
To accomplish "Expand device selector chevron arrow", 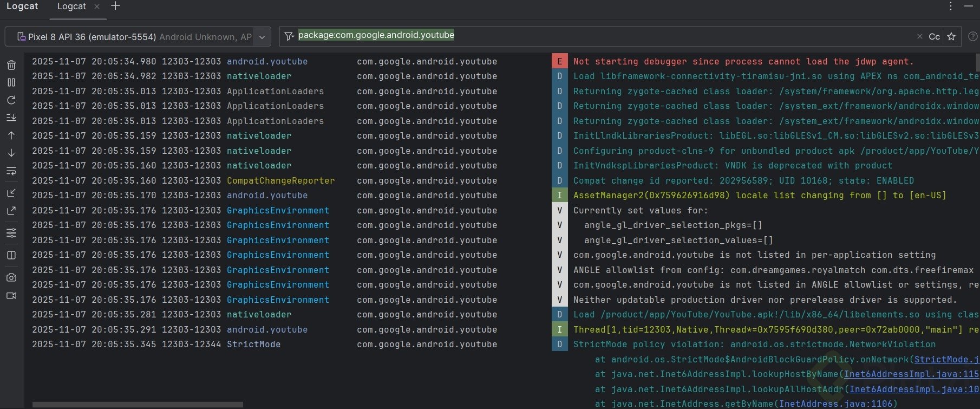I will (262, 37).
